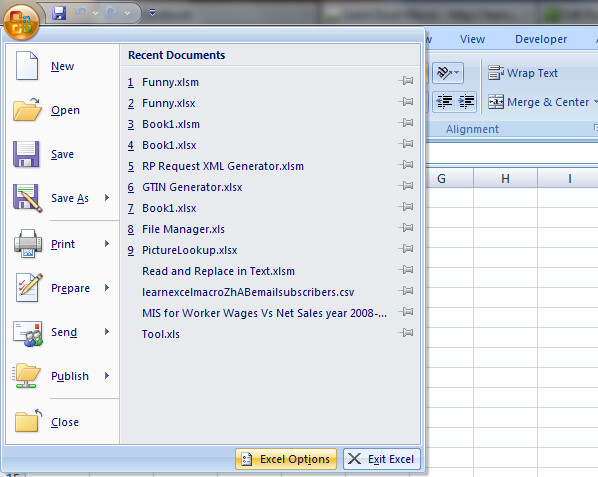Click the Orientation text rotation icon

448,72
